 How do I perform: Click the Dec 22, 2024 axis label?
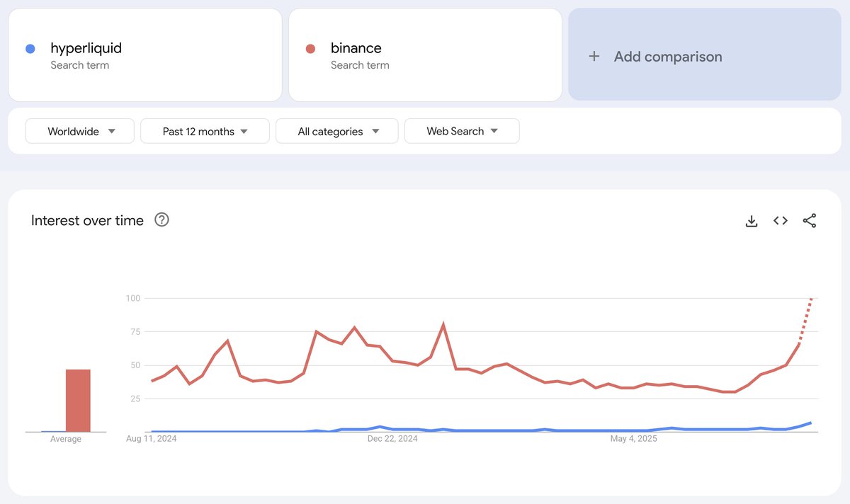(395, 439)
